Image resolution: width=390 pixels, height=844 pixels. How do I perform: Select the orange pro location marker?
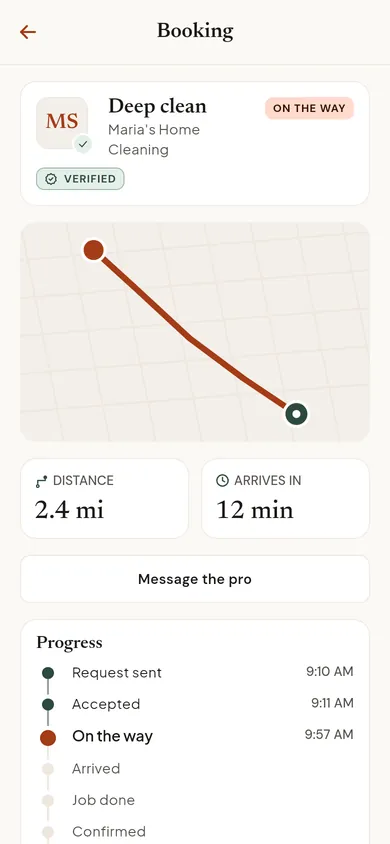(94, 250)
